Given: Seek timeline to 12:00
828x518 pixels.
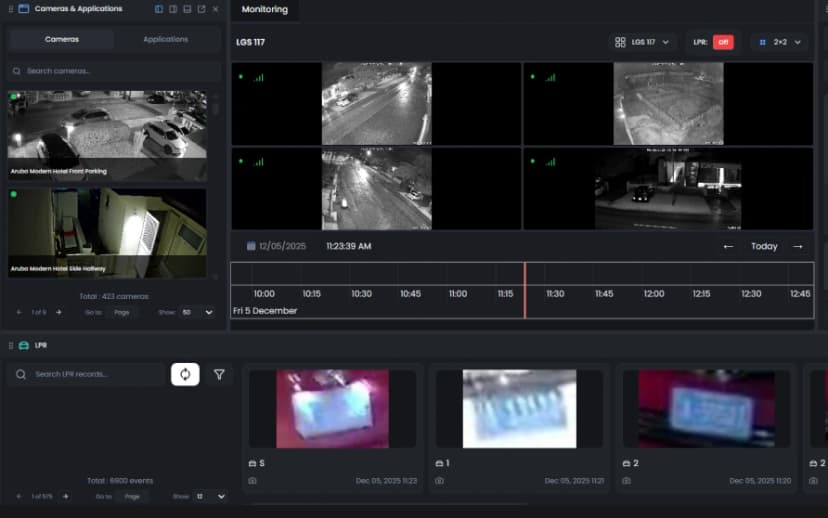Looking at the screenshot, I should (x=654, y=294).
